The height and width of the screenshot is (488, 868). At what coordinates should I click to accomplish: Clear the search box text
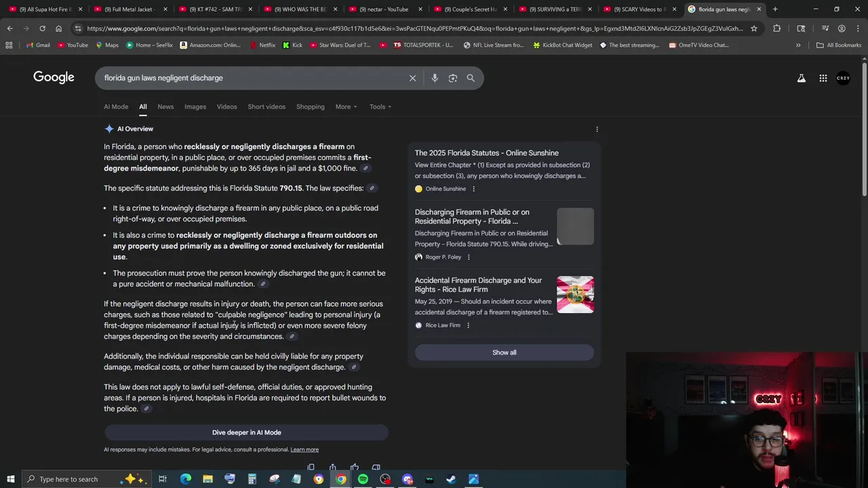(x=412, y=78)
